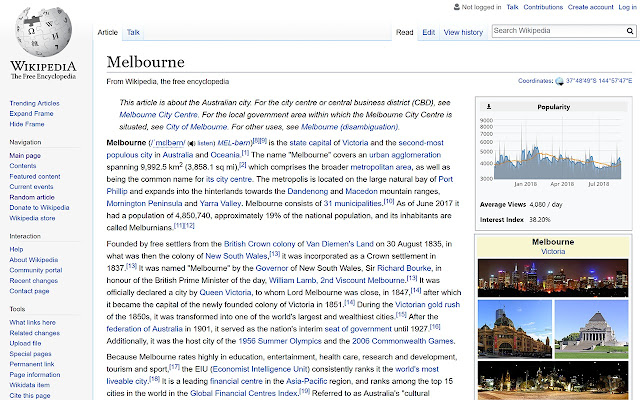Open the View history tab
The width and height of the screenshot is (640, 400).
tap(463, 32)
